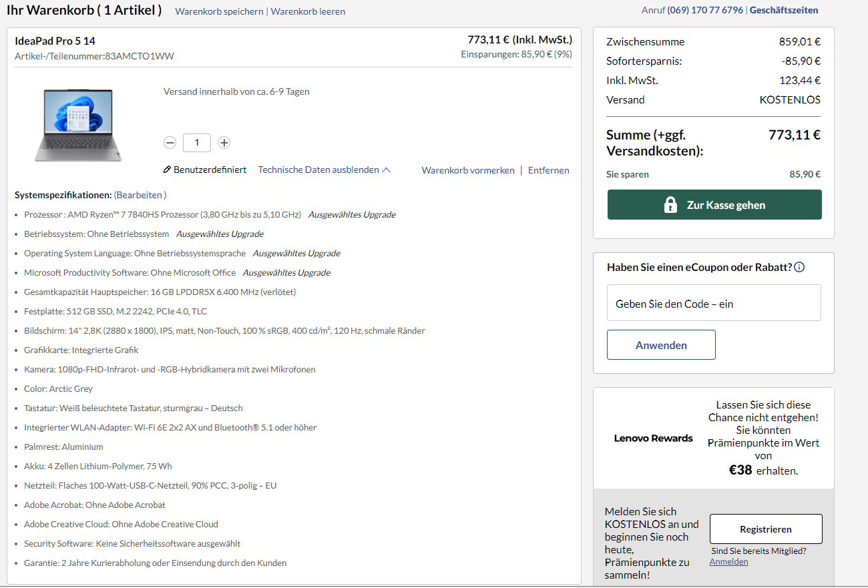868x588 pixels.
Task: Select the Akku 4 Zellen line
Action: click(x=98, y=466)
